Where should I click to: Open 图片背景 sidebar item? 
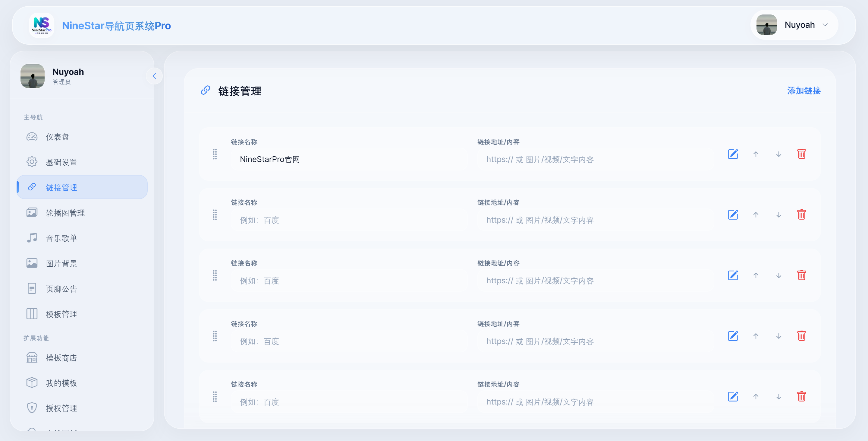(x=82, y=263)
